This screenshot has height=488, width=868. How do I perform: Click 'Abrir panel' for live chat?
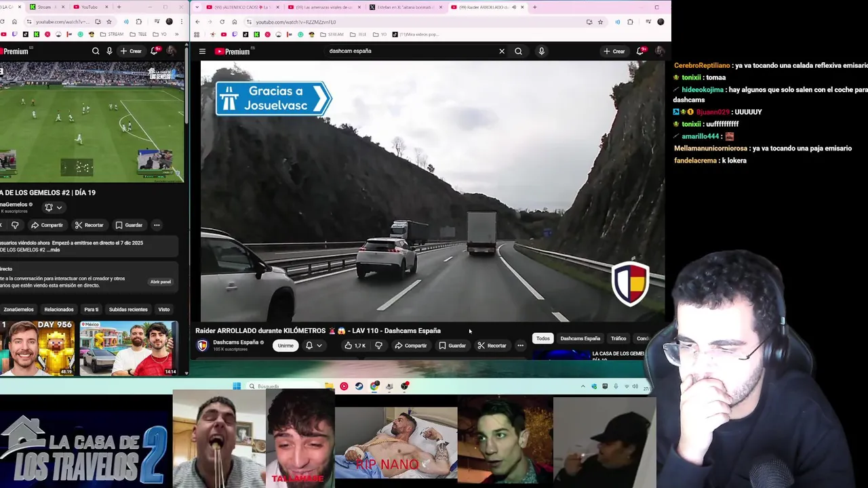[161, 282]
